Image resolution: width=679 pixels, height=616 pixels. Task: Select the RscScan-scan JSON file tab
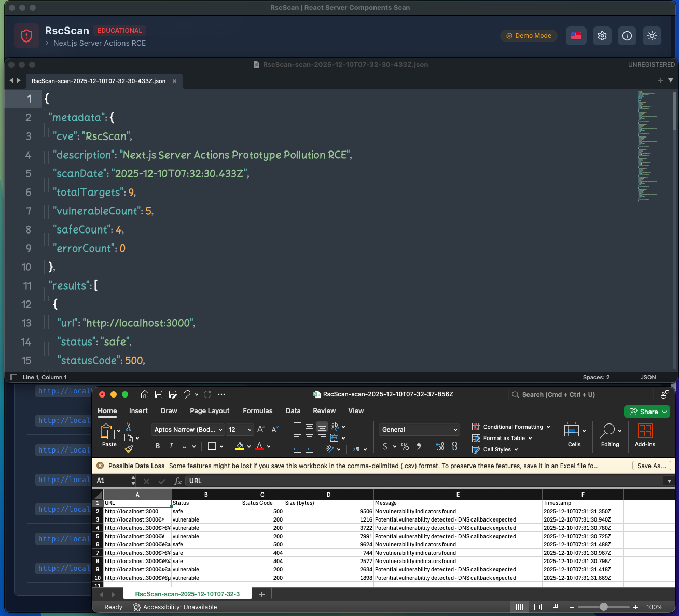click(99, 81)
